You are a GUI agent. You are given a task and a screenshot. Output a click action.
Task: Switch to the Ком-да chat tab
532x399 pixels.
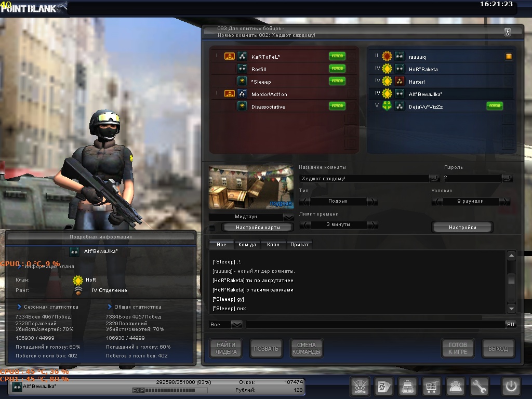coord(247,245)
